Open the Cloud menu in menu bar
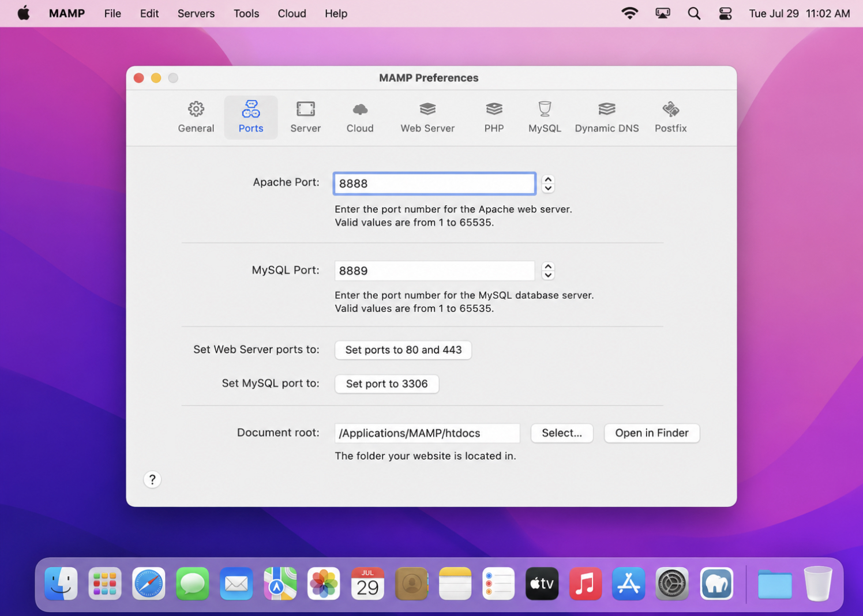This screenshot has height=616, width=863. tap(292, 13)
